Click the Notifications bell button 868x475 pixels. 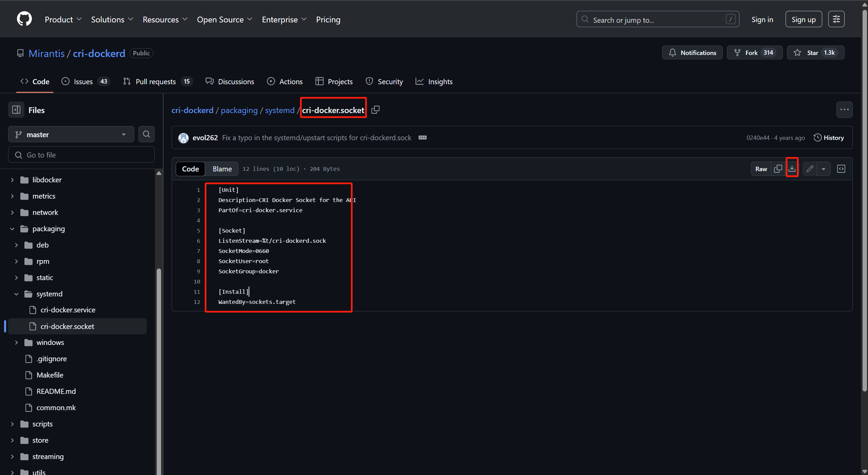[x=692, y=53]
